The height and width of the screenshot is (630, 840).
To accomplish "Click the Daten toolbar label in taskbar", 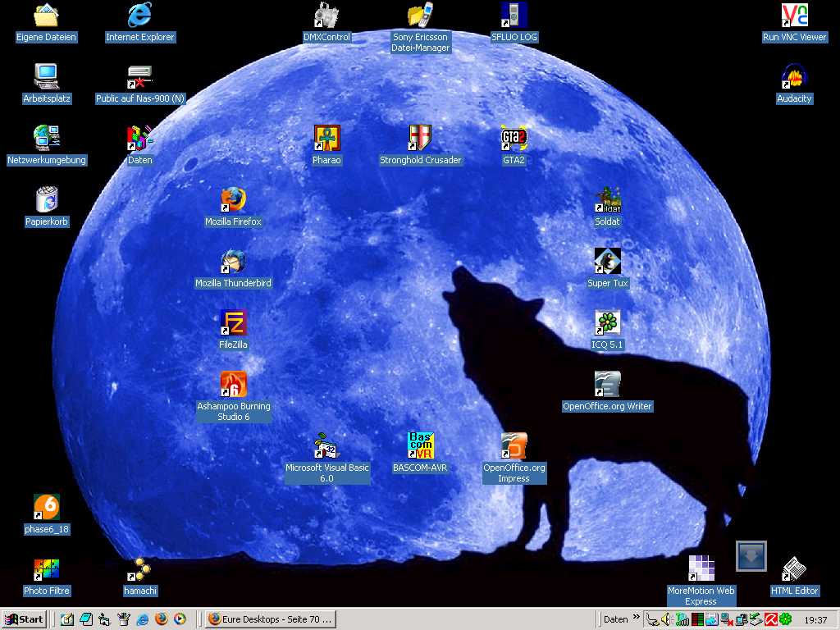I will 615,619.
